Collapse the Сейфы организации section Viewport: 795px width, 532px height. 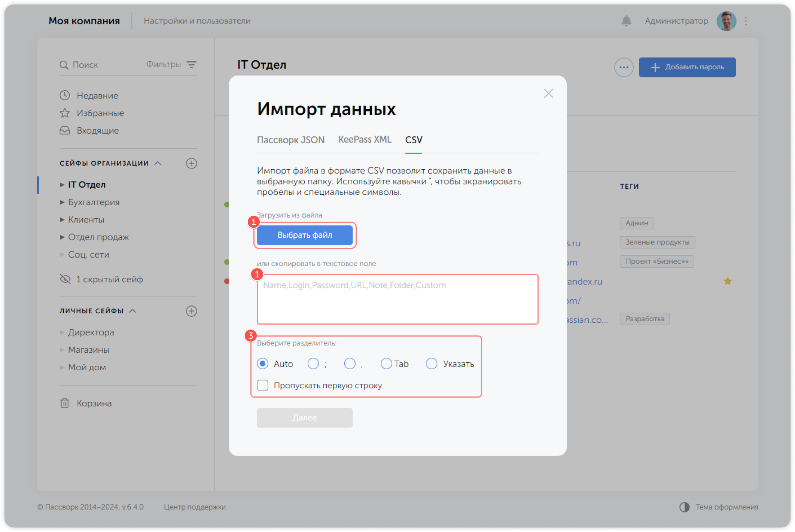coord(157,163)
